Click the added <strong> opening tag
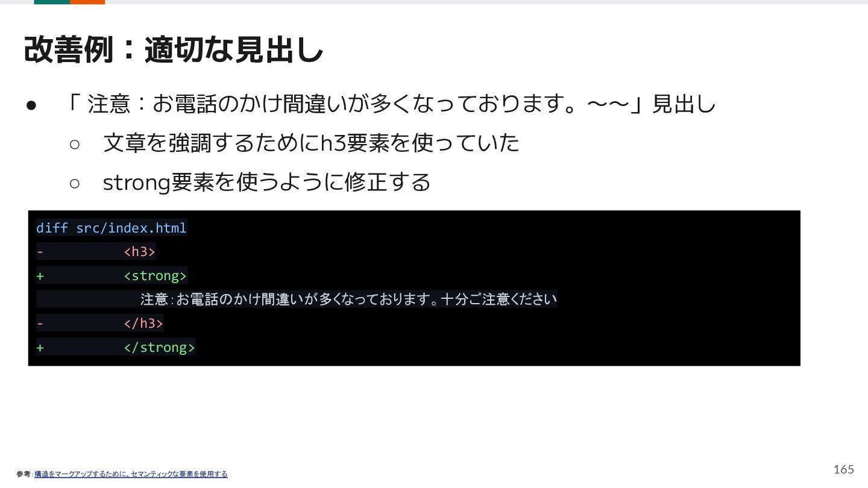868x488 pixels. (156, 276)
